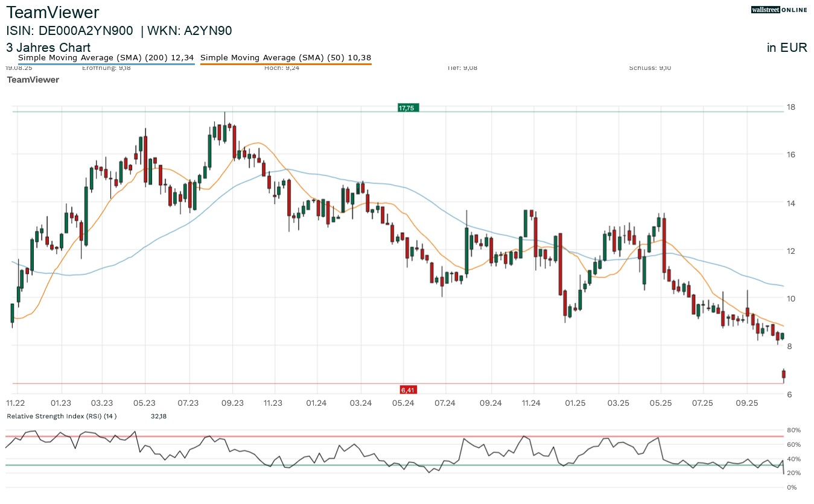The width and height of the screenshot is (814, 504).
Task: Click the small bold TeamViewer series label
Action: [x=33, y=80]
